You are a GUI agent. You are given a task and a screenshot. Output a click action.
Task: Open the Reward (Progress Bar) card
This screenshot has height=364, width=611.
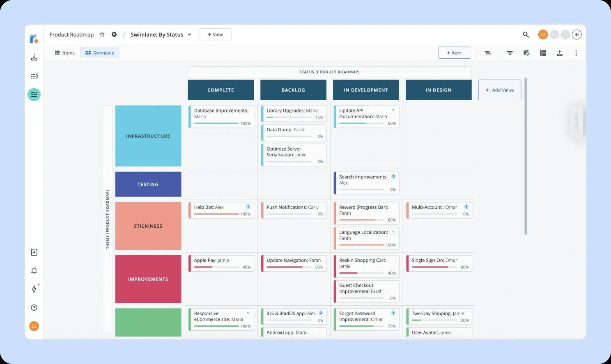pyautogui.click(x=366, y=213)
